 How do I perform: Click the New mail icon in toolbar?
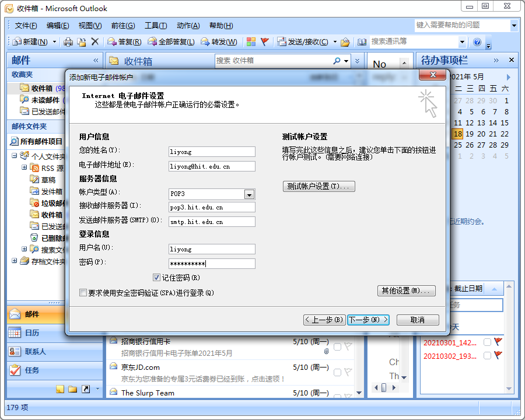click(x=17, y=42)
